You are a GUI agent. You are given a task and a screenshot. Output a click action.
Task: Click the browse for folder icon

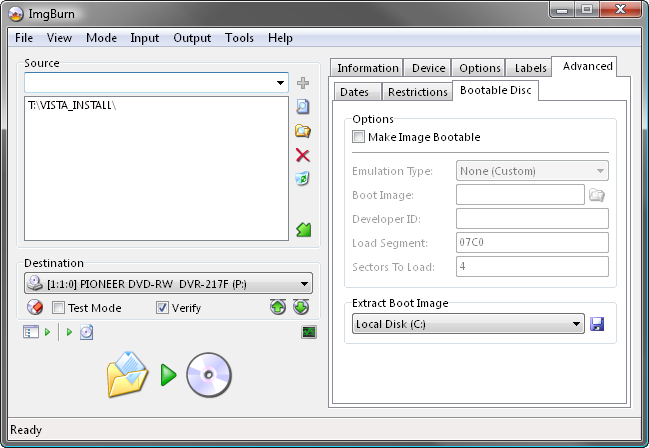[303, 131]
